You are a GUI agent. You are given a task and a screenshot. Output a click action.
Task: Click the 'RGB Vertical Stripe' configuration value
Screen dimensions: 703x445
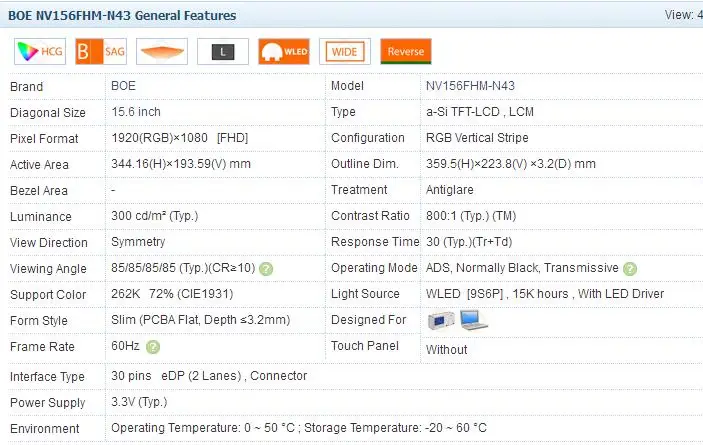[x=477, y=138]
